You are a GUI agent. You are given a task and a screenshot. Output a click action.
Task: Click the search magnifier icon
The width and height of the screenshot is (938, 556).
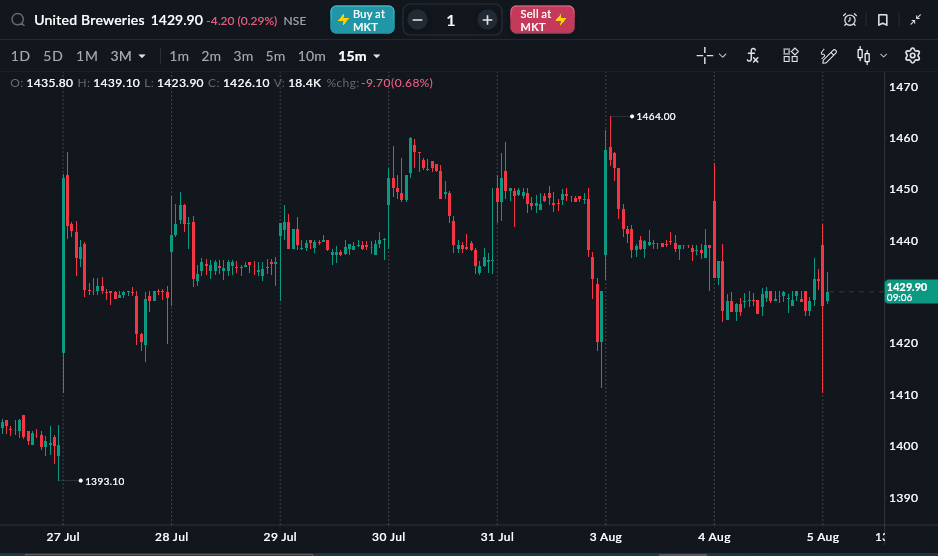pos(18,20)
